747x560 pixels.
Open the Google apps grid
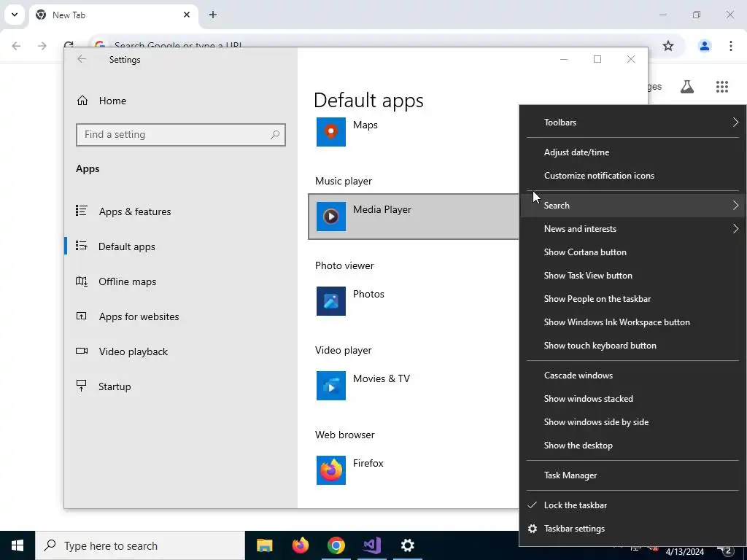pyautogui.click(x=722, y=87)
